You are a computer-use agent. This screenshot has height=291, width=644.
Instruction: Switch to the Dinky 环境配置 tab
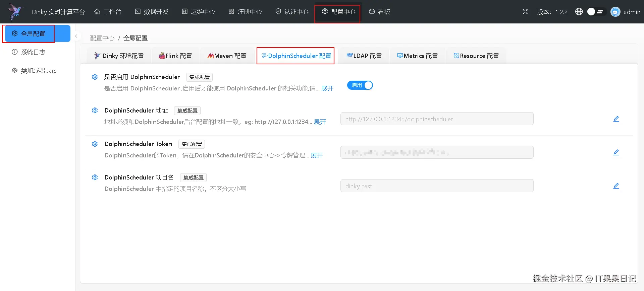coord(119,56)
